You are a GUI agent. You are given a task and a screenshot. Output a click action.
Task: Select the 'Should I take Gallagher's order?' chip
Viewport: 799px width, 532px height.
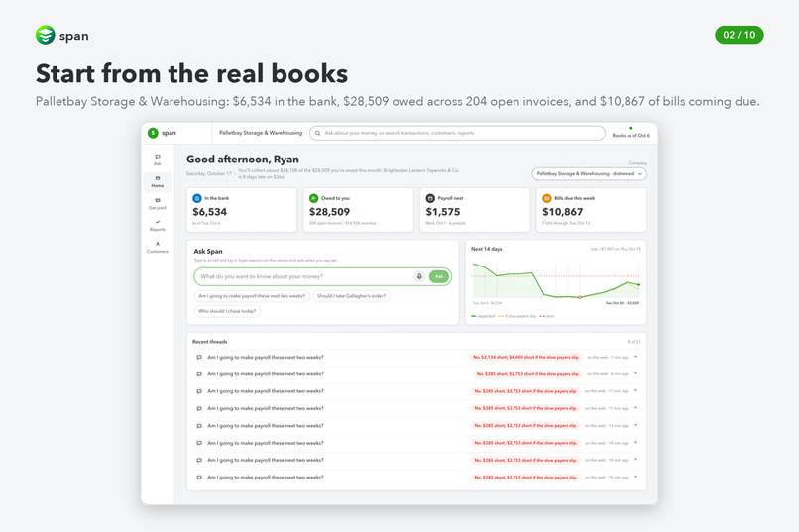pos(351,296)
